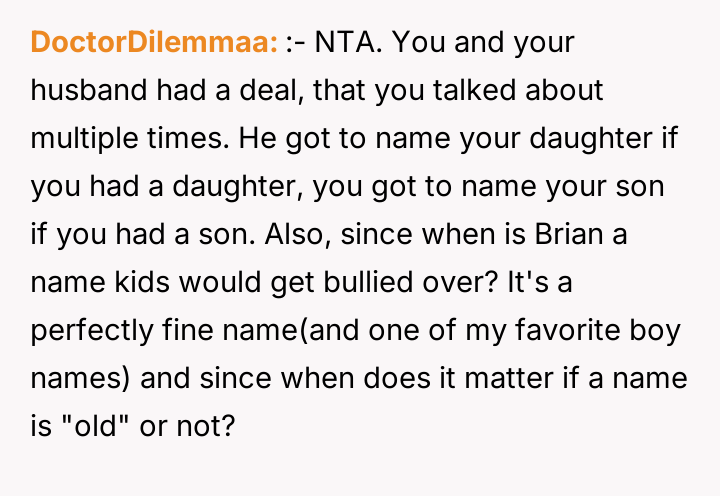
Task: Click the DoctorDilemmaa username
Action: point(154,43)
